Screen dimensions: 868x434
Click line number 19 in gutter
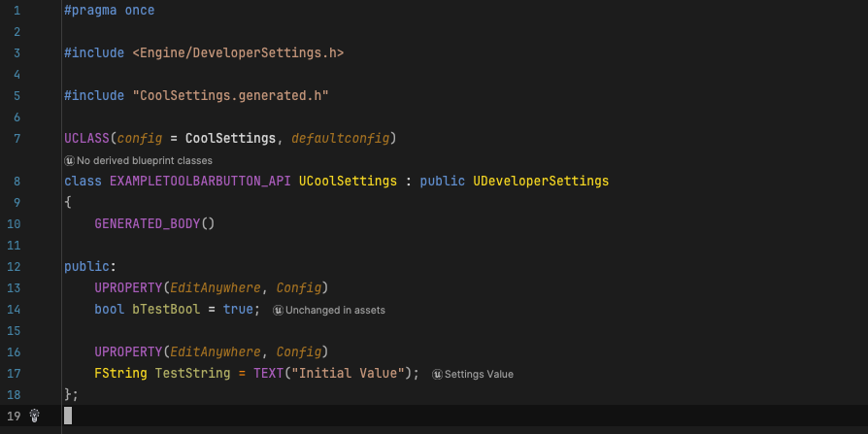14,416
